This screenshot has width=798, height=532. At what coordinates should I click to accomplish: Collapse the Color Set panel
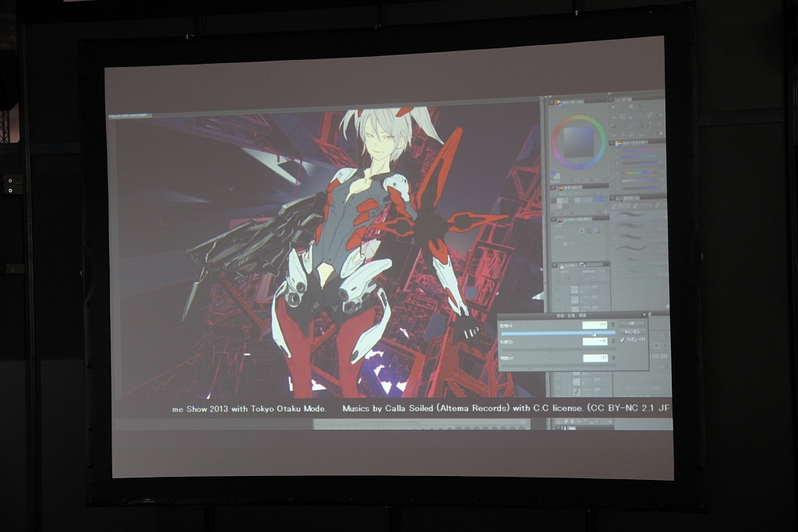click(x=553, y=188)
